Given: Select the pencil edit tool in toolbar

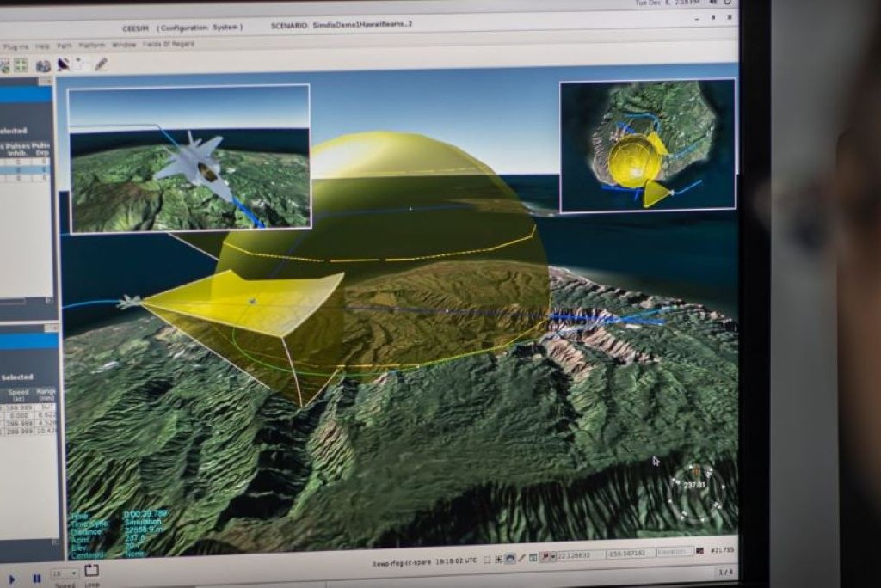Looking at the screenshot, I should coord(101,64).
